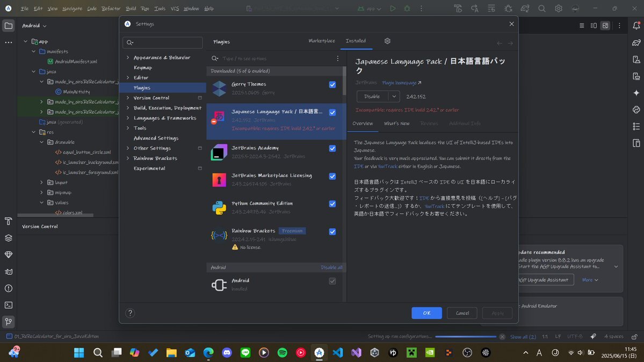
Task: Open the plugin list three-dot options menu
Action: [x=338, y=59]
